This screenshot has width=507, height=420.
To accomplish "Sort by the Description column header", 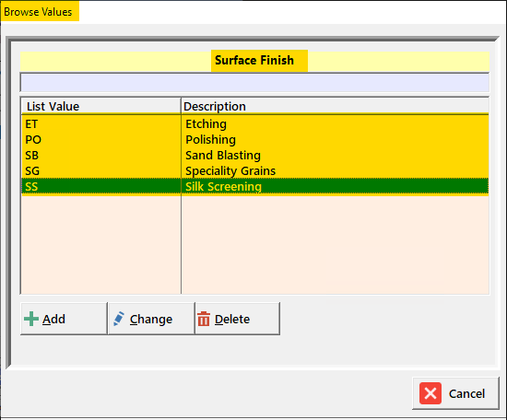I will [335, 106].
